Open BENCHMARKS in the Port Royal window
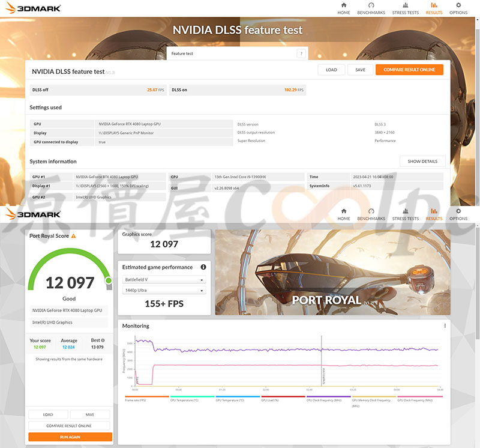The width and height of the screenshot is (480, 448). (x=371, y=214)
